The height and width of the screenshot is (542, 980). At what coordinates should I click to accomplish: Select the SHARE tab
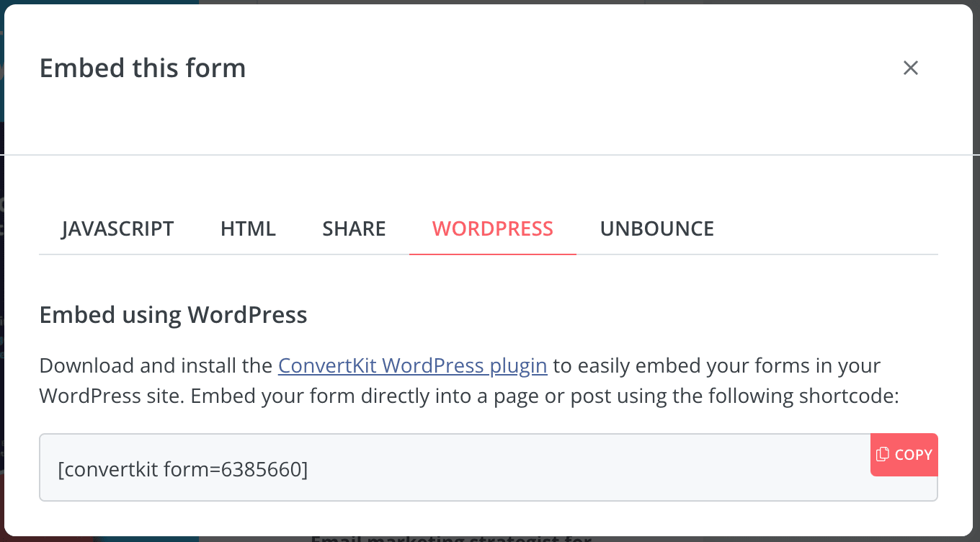354,228
